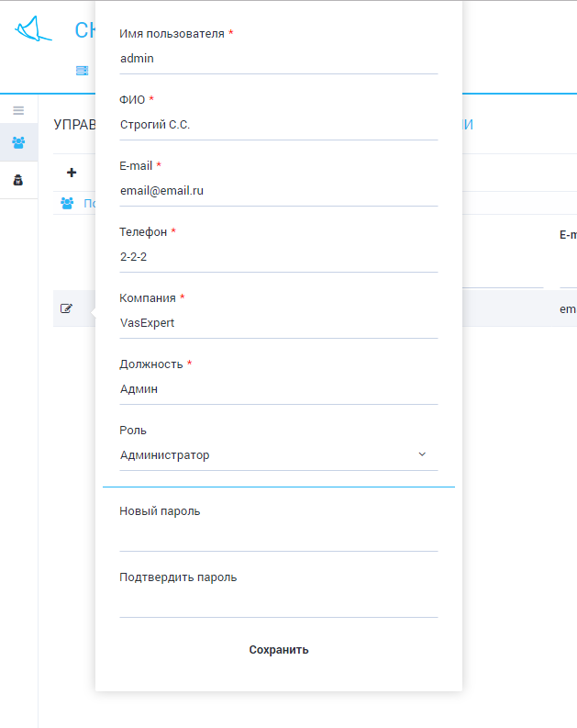Open the roles spy icon in sidebar

[18, 180]
